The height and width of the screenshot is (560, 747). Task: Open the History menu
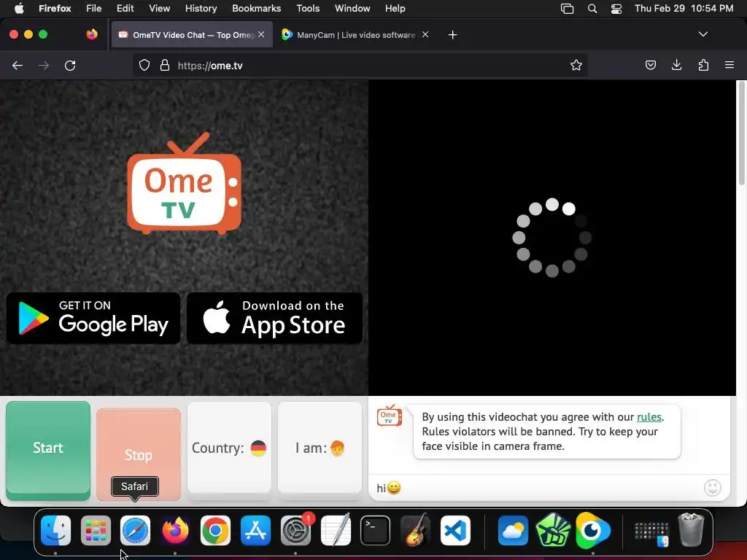(x=201, y=8)
